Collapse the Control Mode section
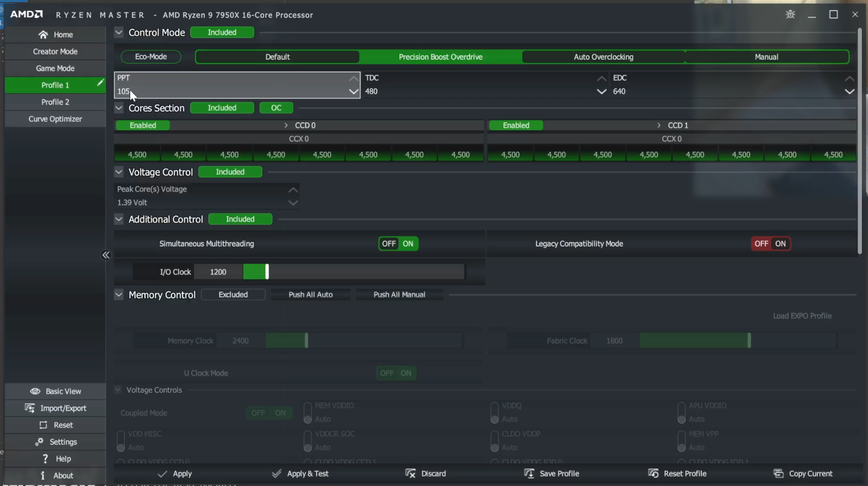Image resolution: width=868 pixels, height=486 pixels. point(118,33)
